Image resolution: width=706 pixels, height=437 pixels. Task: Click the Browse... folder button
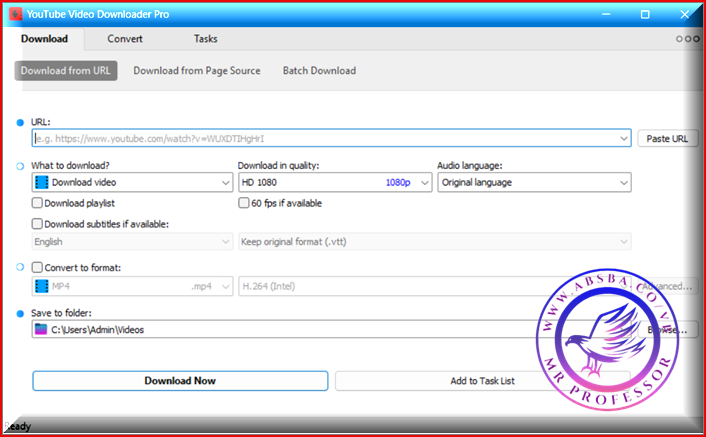[x=668, y=330]
